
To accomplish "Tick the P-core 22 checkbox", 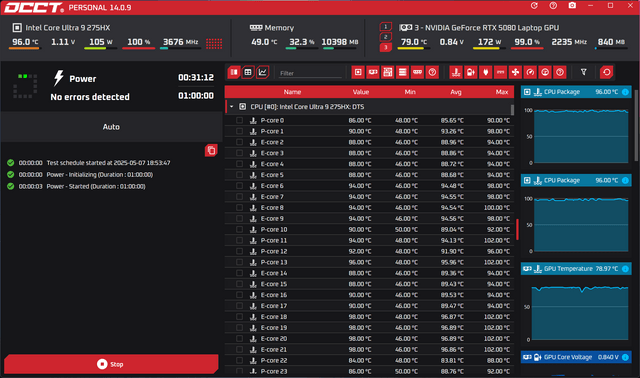I will pos(240,360).
